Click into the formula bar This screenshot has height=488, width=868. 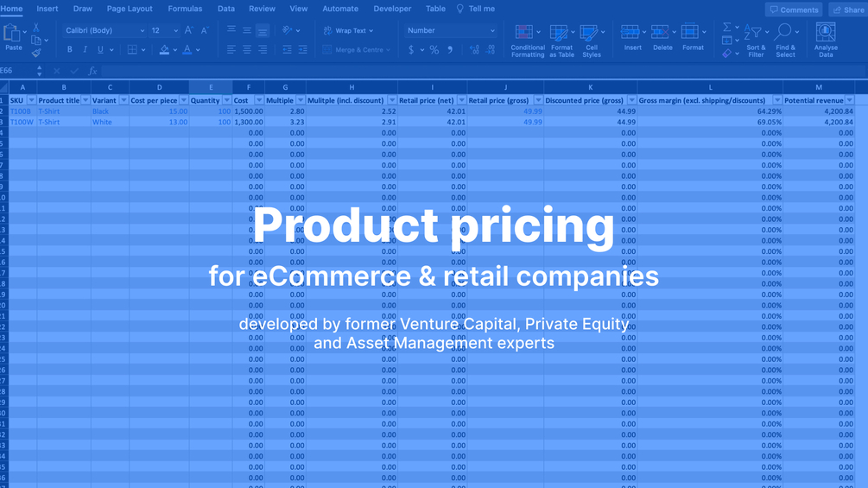[x=482, y=71]
